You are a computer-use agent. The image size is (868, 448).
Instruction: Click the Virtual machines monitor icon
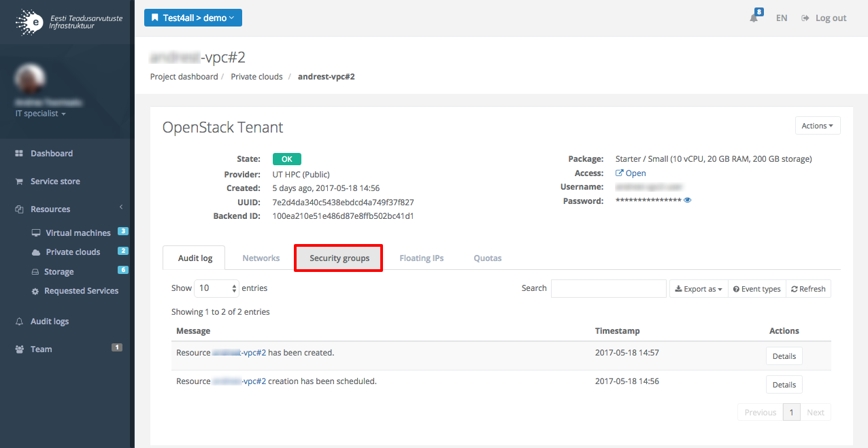click(x=36, y=233)
